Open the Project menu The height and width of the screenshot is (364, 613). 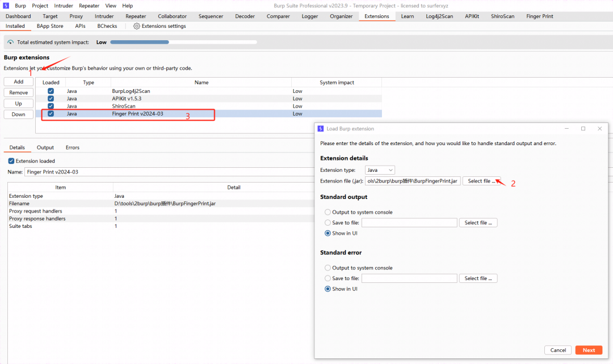click(40, 6)
